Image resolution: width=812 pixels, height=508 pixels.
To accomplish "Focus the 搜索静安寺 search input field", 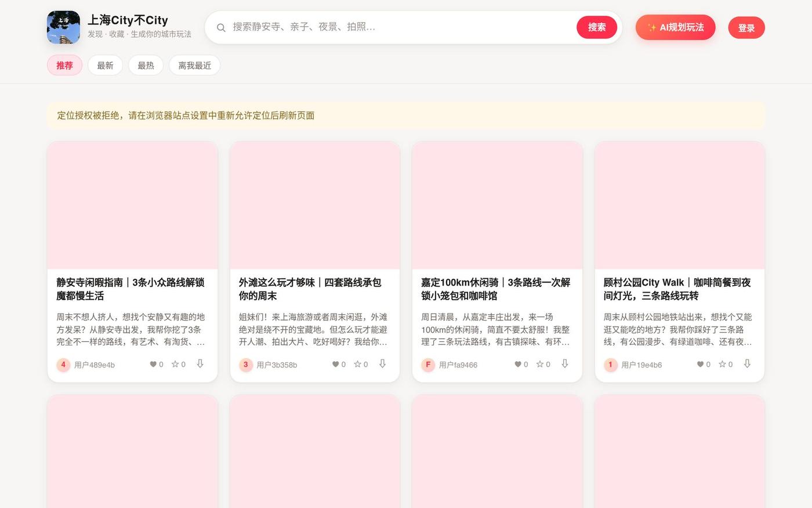I will point(400,27).
